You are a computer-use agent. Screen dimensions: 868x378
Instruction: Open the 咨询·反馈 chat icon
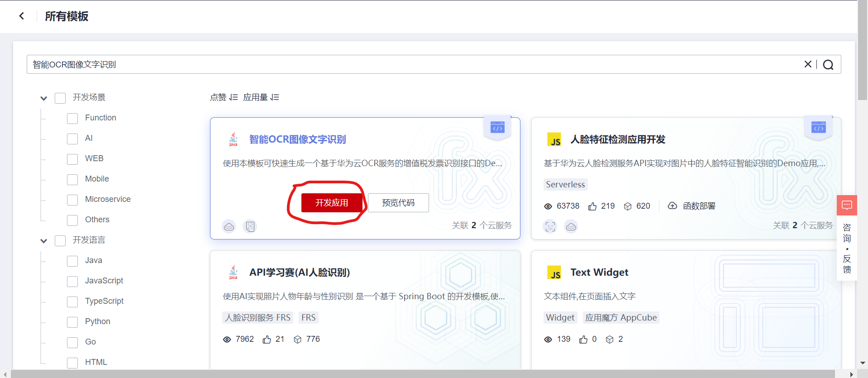847,206
